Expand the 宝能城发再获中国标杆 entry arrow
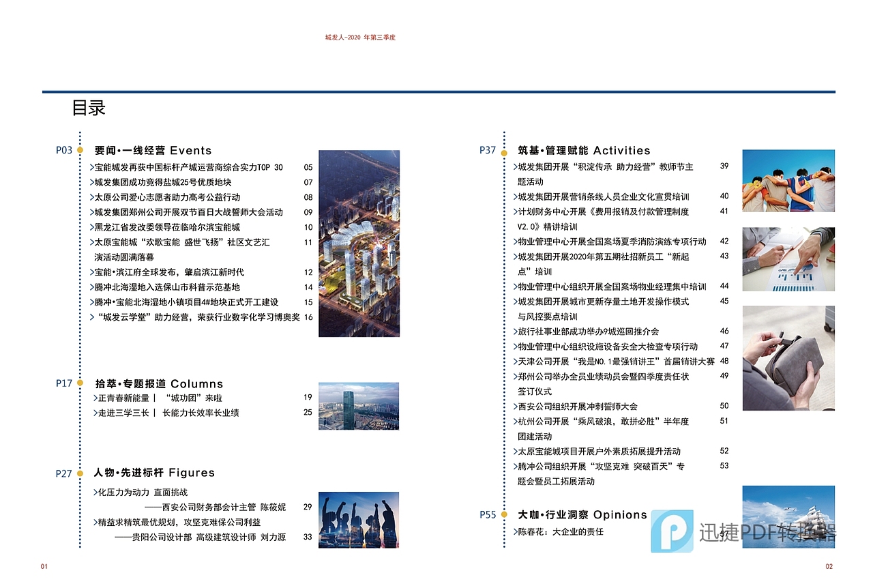 tap(90, 167)
